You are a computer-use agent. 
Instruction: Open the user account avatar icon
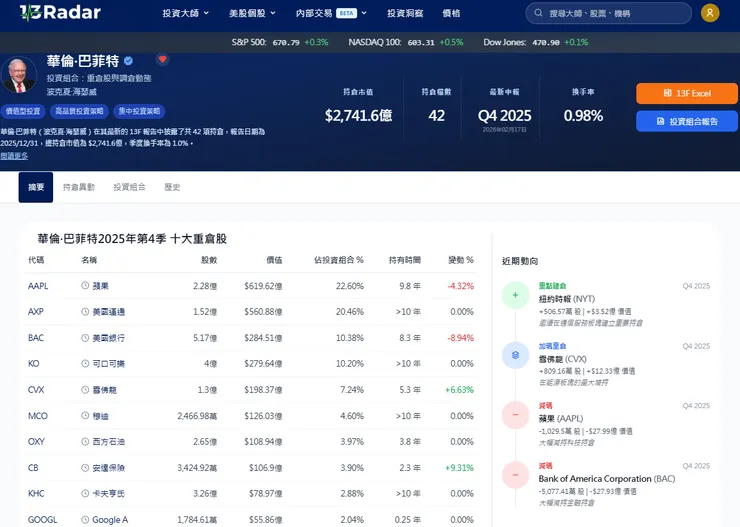click(710, 13)
